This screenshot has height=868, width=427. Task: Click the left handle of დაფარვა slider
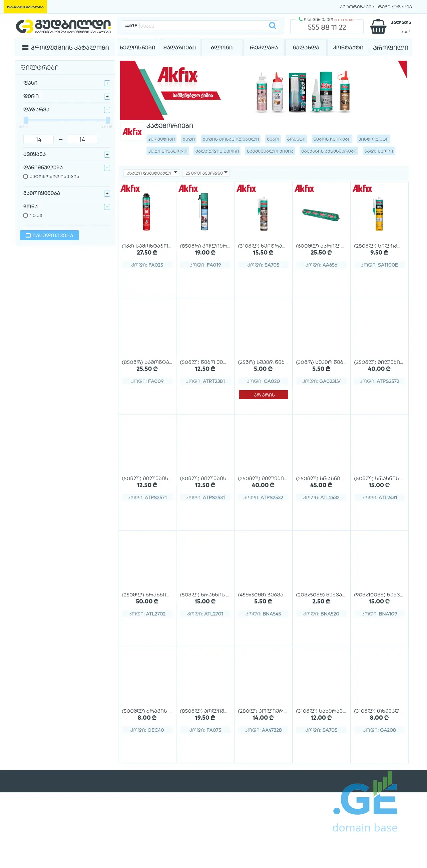26,120
